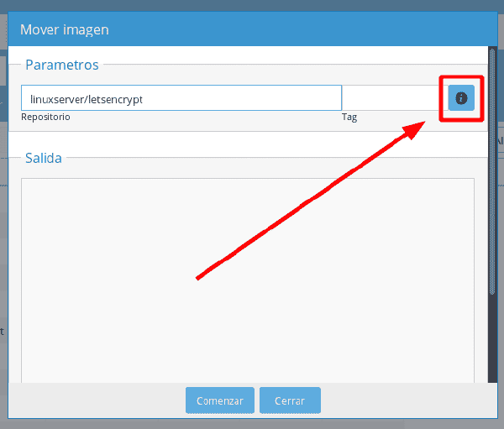Close the dialog with the Cerrar button
The image size is (504, 429).
tap(290, 400)
